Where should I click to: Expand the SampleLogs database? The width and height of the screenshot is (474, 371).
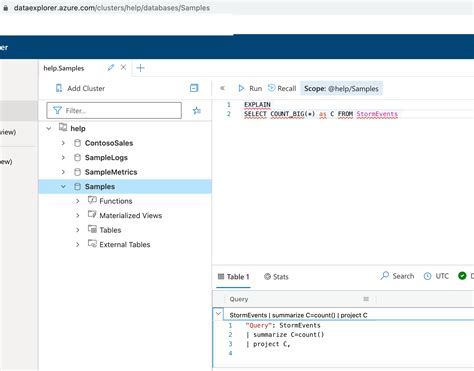(63, 157)
